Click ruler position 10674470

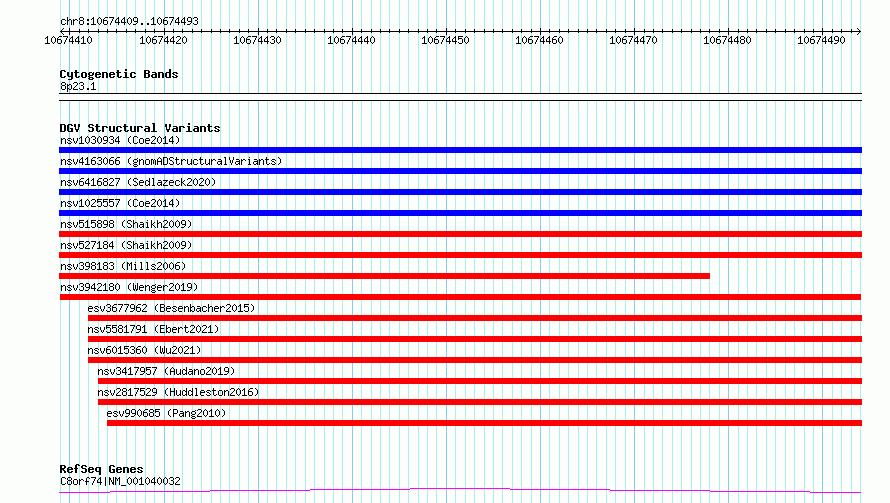[633, 40]
